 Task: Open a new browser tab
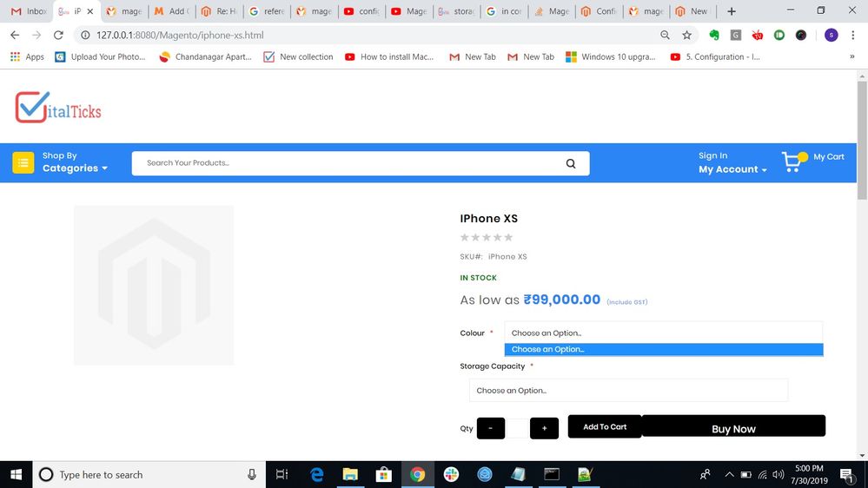pos(732,11)
